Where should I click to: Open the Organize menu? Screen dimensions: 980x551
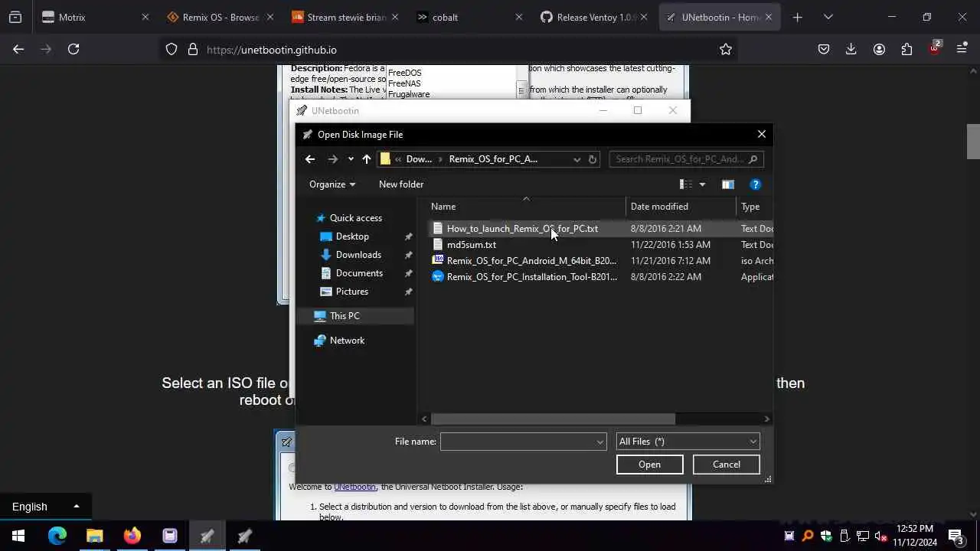(332, 184)
